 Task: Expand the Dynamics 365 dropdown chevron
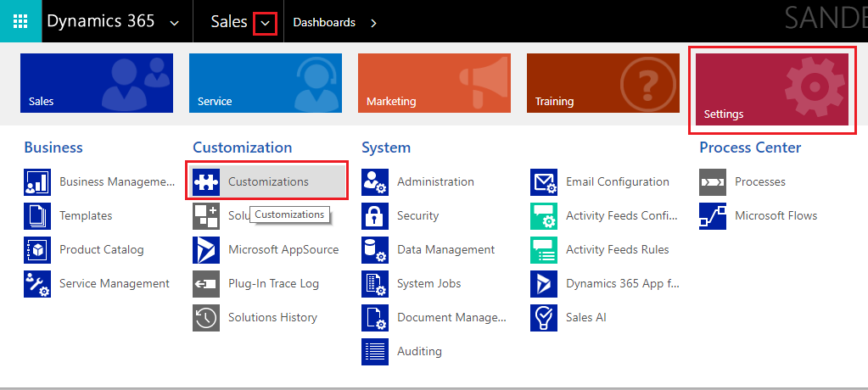tap(175, 23)
